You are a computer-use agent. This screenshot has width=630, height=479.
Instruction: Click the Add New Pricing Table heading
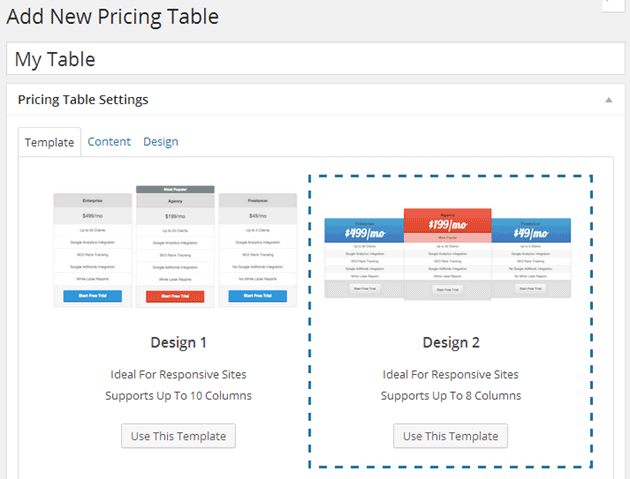[112, 17]
